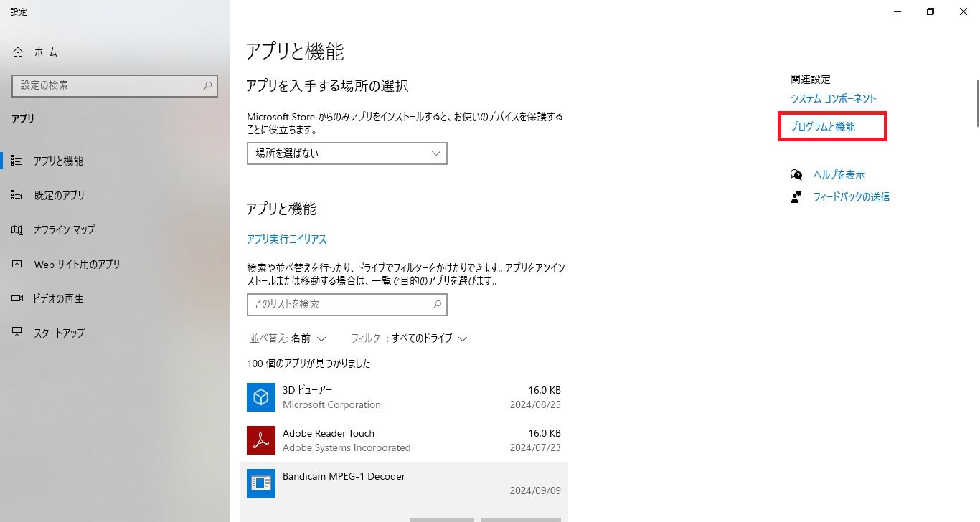
Task: Select 既定のアプリ in the sidebar
Action: [59, 196]
